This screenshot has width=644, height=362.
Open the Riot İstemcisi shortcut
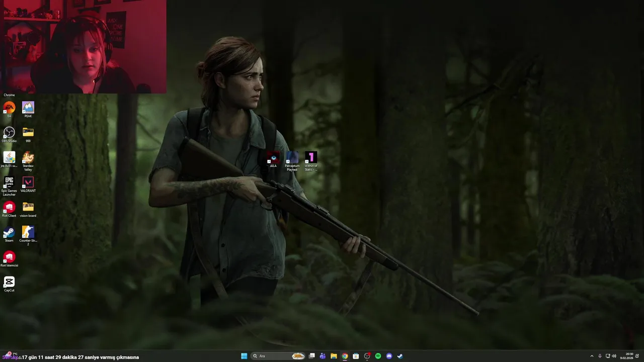point(9,259)
